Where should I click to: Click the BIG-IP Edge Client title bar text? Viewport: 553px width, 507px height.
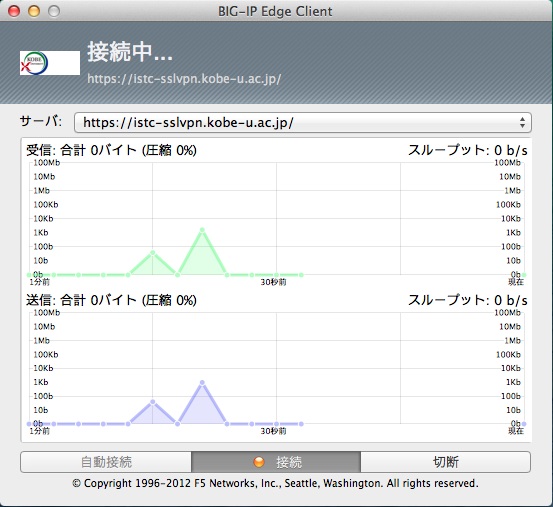pos(275,11)
